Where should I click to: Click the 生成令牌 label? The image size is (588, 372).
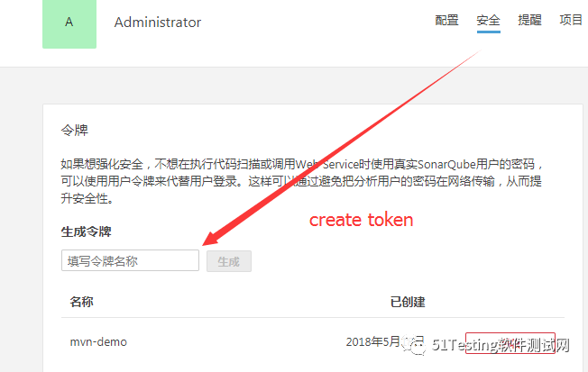click(87, 231)
